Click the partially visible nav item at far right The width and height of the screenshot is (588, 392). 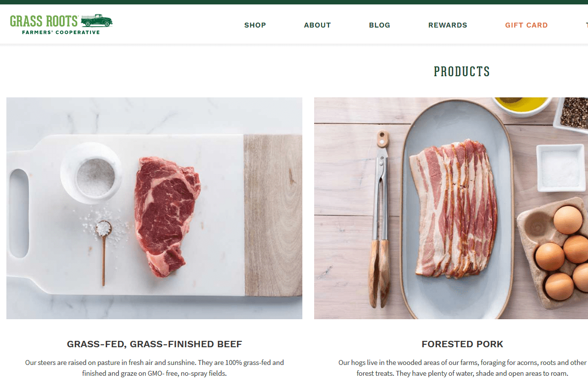(x=586, y=25)
